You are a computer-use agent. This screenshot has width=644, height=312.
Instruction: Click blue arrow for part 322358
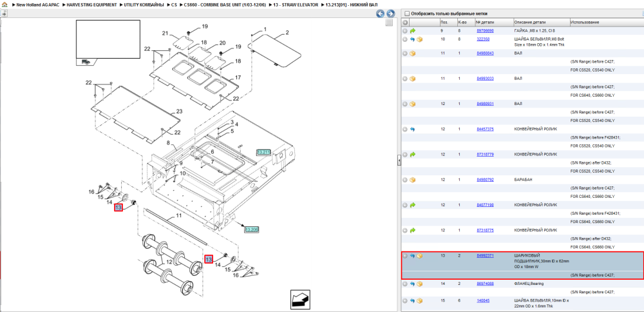click(413, 39)
